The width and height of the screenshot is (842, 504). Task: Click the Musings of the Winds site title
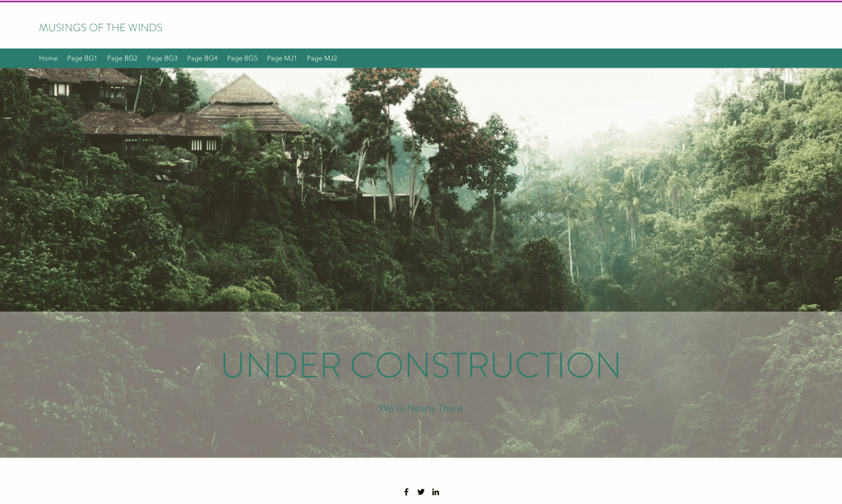coord(100,28)
